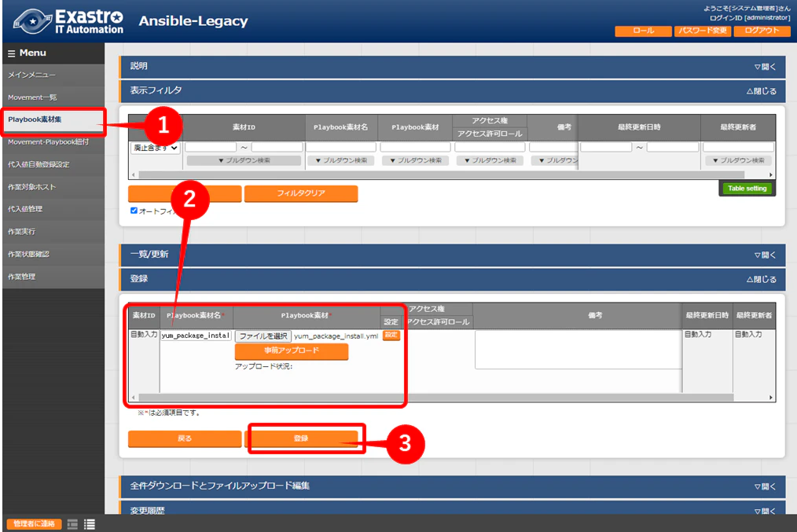Open Movement-Playbook紐付 menu item
This screenshot has width=797, height=532.
click(53, 142)
